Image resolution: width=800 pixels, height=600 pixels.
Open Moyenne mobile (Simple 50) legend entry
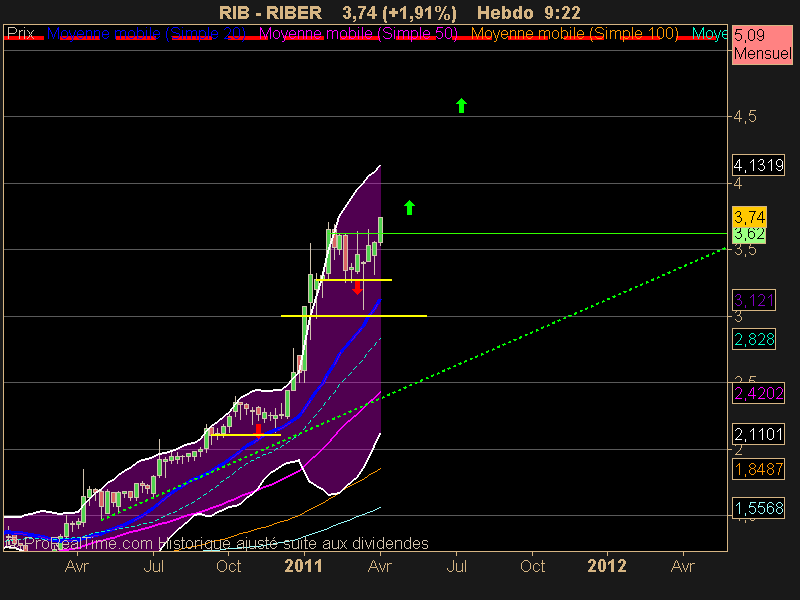tap(358, 34)
